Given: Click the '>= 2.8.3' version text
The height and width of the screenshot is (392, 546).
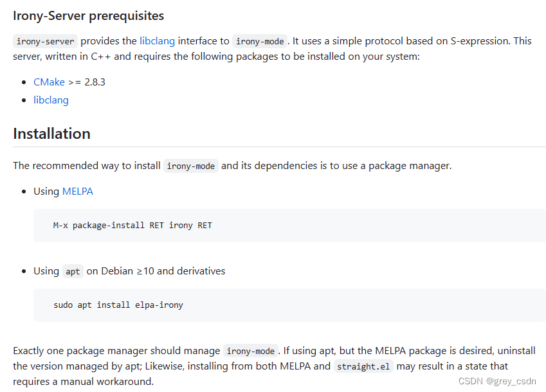Looking at the screenshot, I should tap(86, 82).
